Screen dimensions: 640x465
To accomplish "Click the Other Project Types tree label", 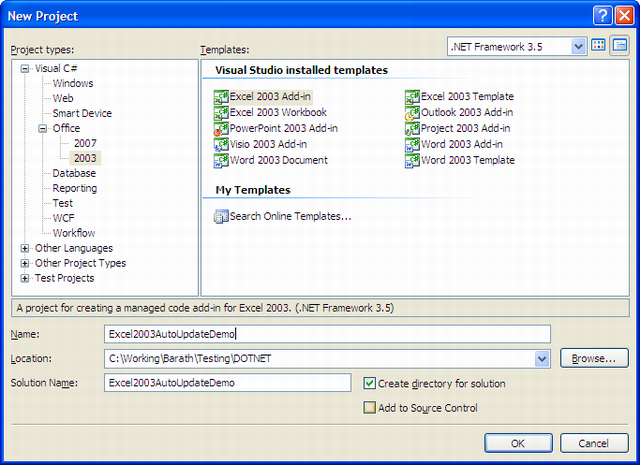I will pos(80,263).
